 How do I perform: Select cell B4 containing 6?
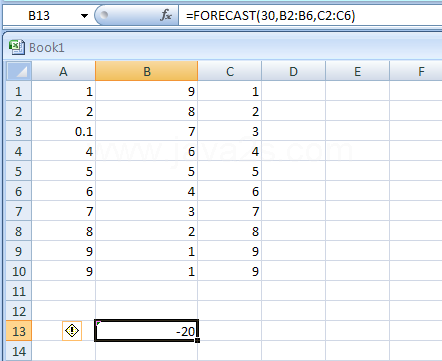pyautogui.click(x=147, y=151)
